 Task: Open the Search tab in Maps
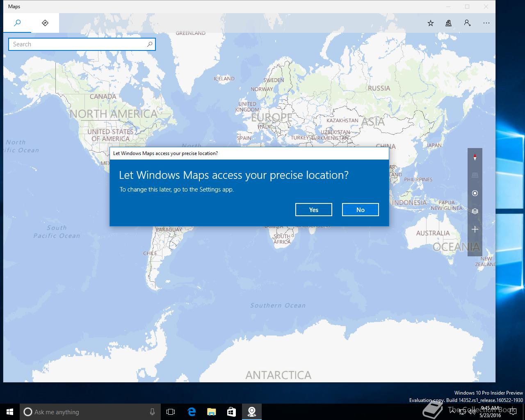pos(17,23)
